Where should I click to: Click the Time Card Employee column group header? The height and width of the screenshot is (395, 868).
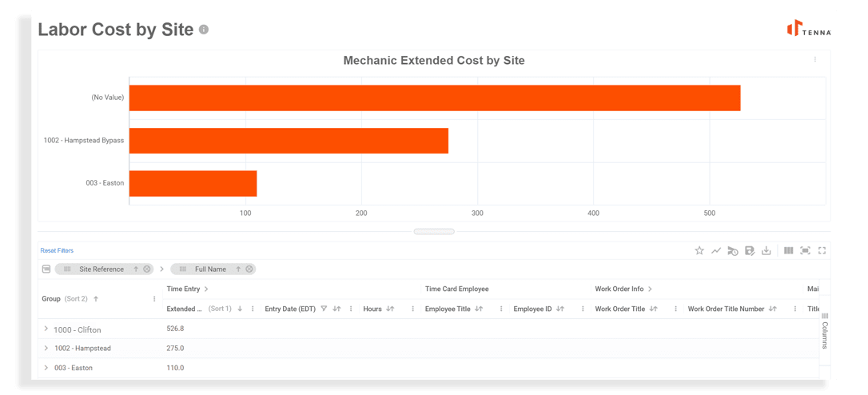point(456,289)
